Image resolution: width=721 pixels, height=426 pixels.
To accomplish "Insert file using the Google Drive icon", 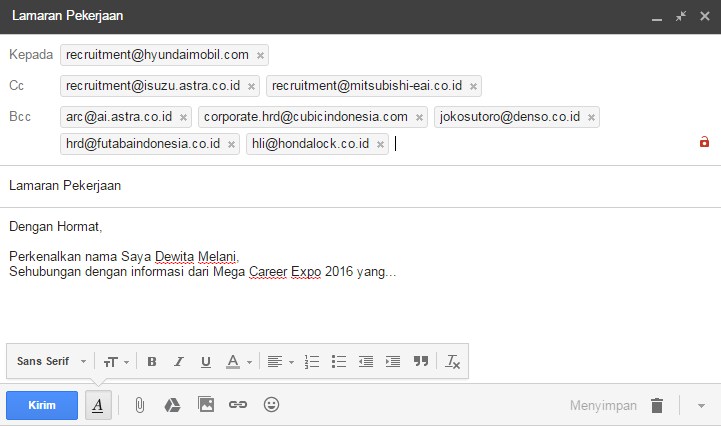I will 172,405.
